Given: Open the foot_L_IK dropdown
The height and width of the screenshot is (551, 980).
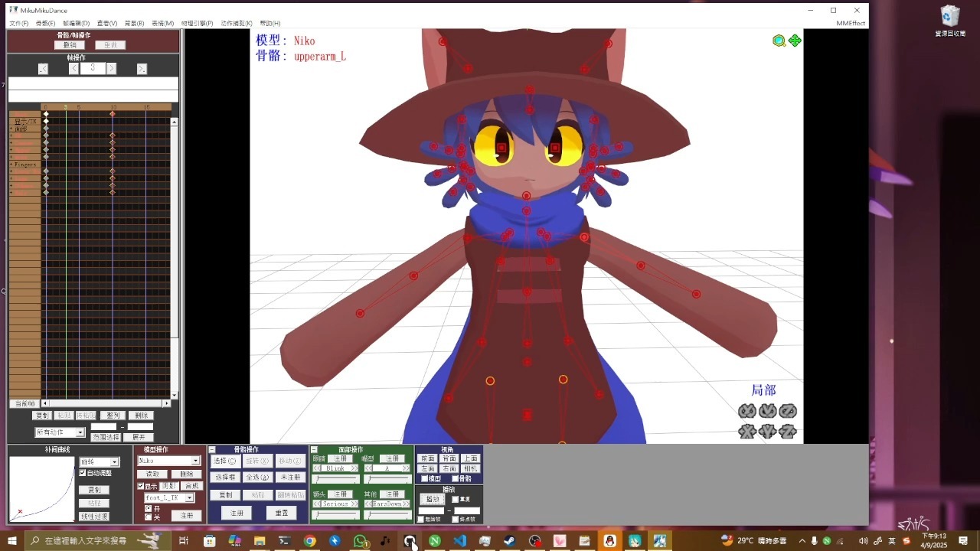Looking at the screenshot, I should tap(189, 497).
